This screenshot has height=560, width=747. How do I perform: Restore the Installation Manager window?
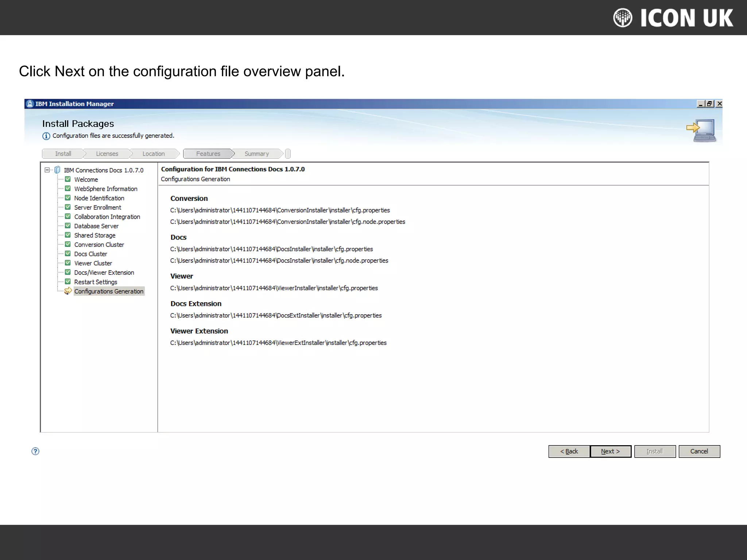pyautogui.click(x=709, y=104)
